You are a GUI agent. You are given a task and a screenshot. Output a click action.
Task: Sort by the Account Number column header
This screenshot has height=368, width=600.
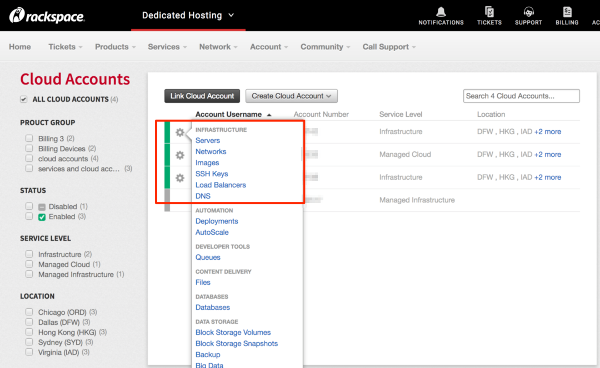click(x=321, y=114)
